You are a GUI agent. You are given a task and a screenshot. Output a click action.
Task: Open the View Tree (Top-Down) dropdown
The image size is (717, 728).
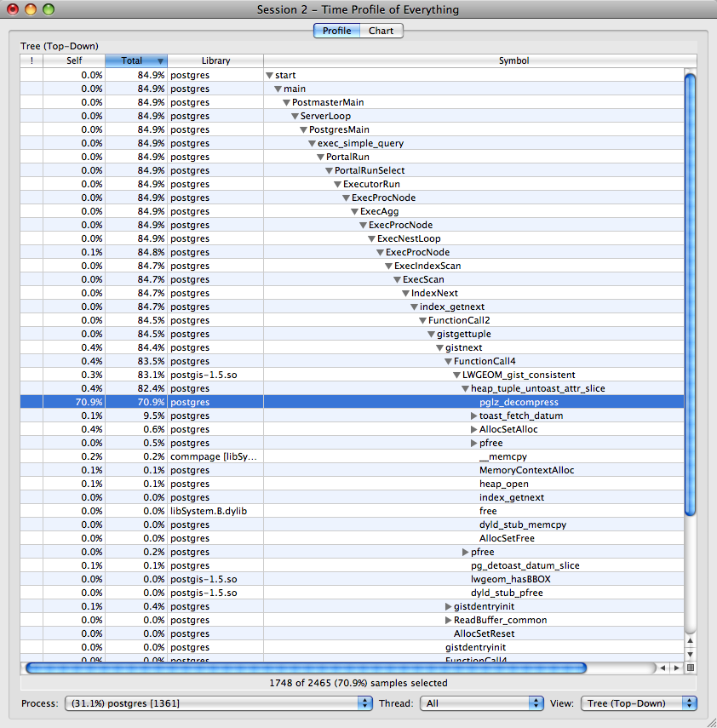coord(638,703)
